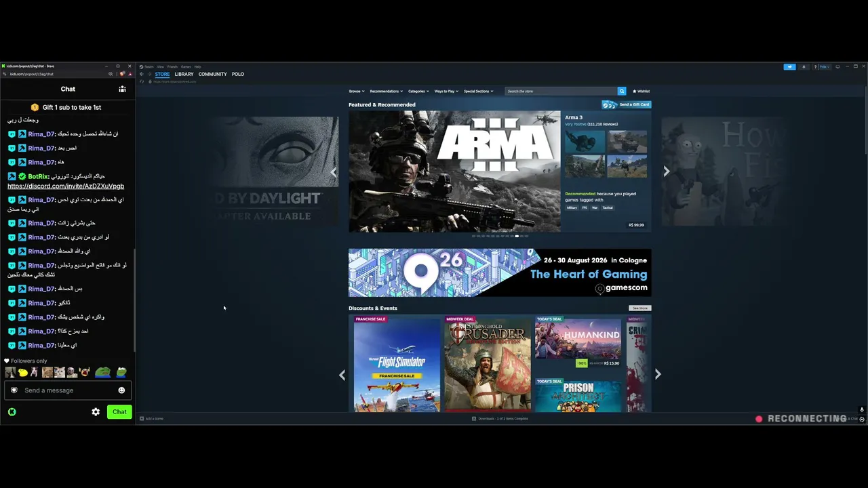868x488 pixels.
Task: Click the green Kick logo icon below chat
Action: 12,412
